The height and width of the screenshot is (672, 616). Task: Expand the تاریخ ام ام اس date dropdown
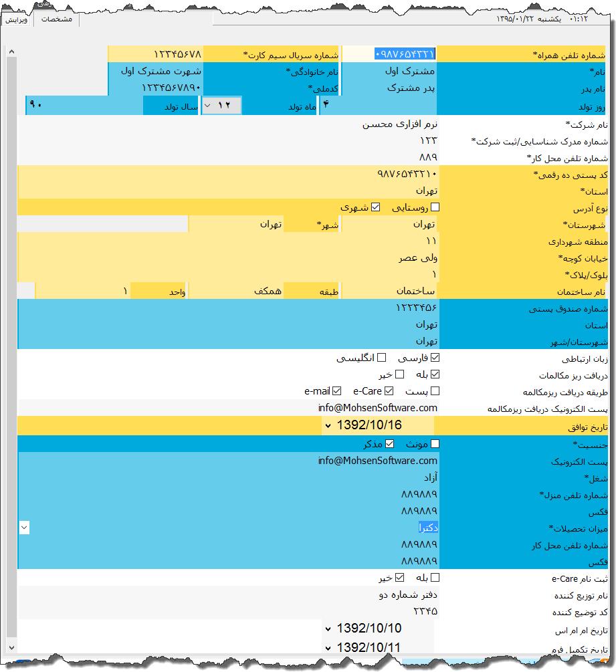click(x=328, y=629)
